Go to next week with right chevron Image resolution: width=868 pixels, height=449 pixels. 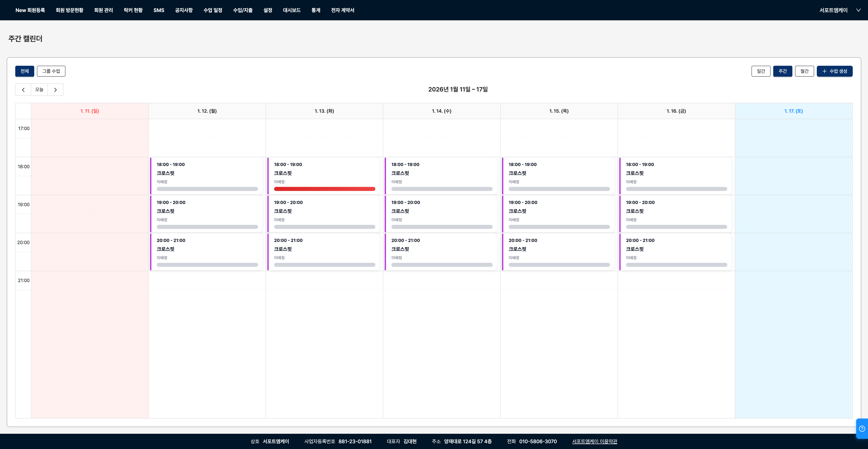point(56,90)
